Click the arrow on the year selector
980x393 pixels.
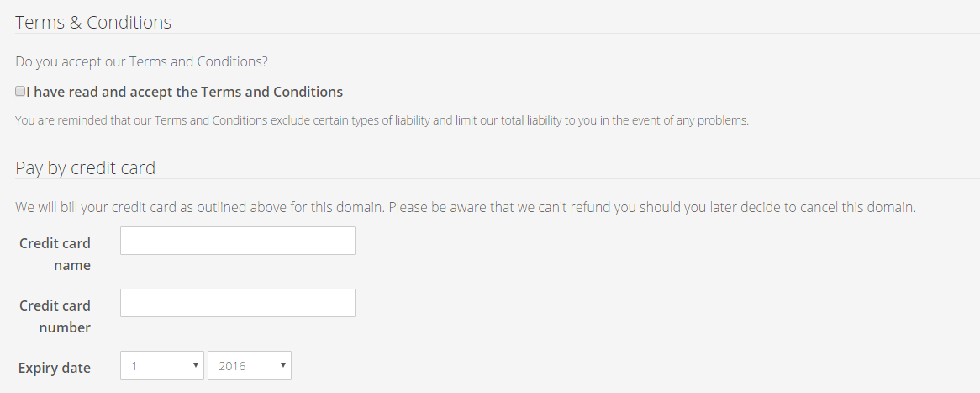click(282, 365)
